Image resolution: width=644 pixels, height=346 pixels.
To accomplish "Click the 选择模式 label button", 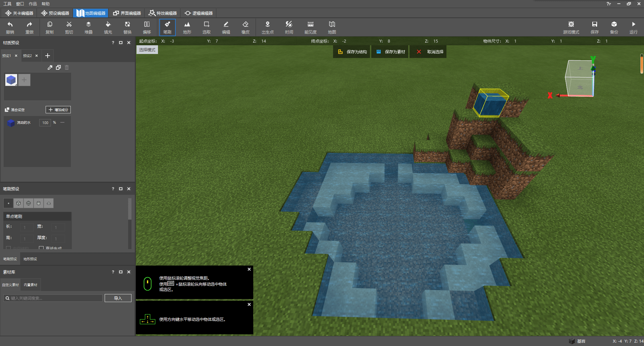I will [147, 50].
